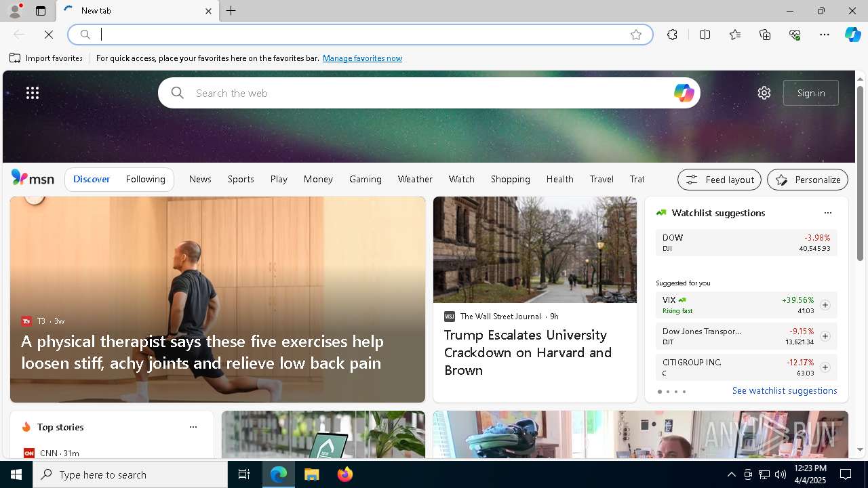Open the Travel category
This screenshot has width=868, height=488.
pyautogui.click(x=601, y=179)
